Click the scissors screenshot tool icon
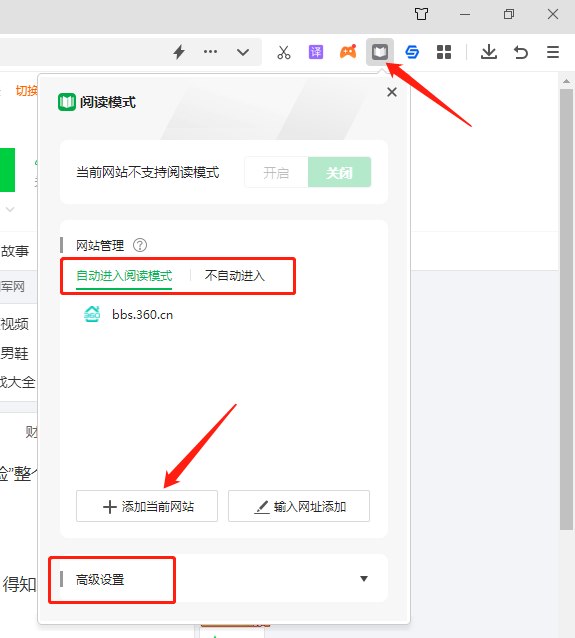575x638 pixels. [x=284, y=52]
